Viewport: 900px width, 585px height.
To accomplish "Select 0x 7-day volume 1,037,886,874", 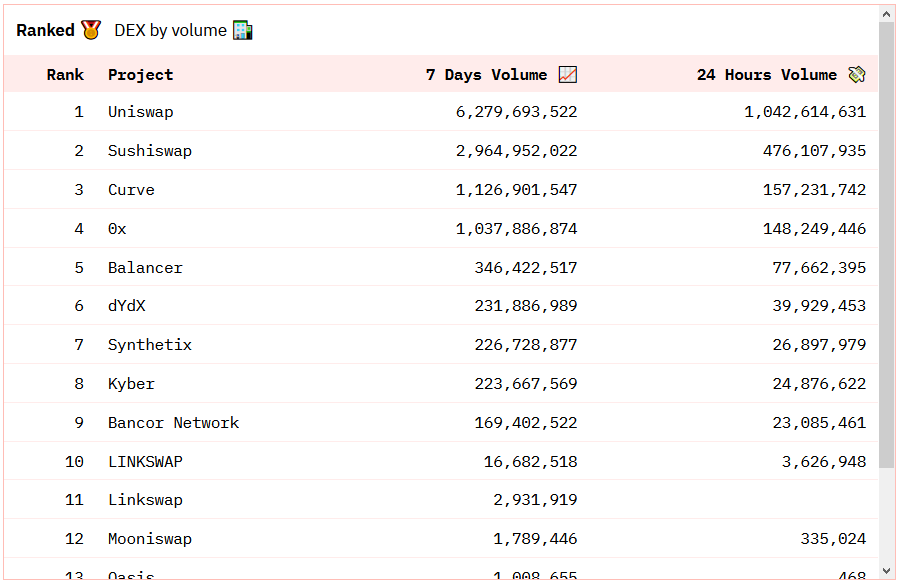I will coord(517,229).
